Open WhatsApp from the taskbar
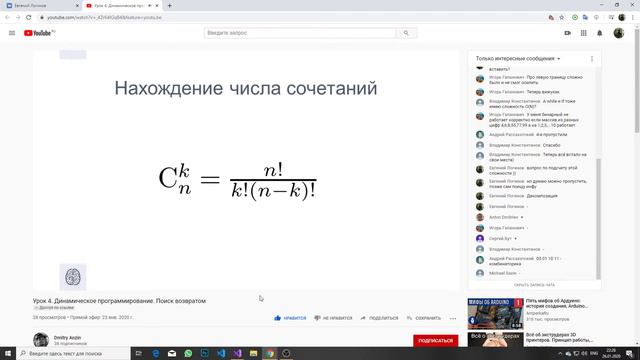The image size is (640, 360). [x=188, y=353]
